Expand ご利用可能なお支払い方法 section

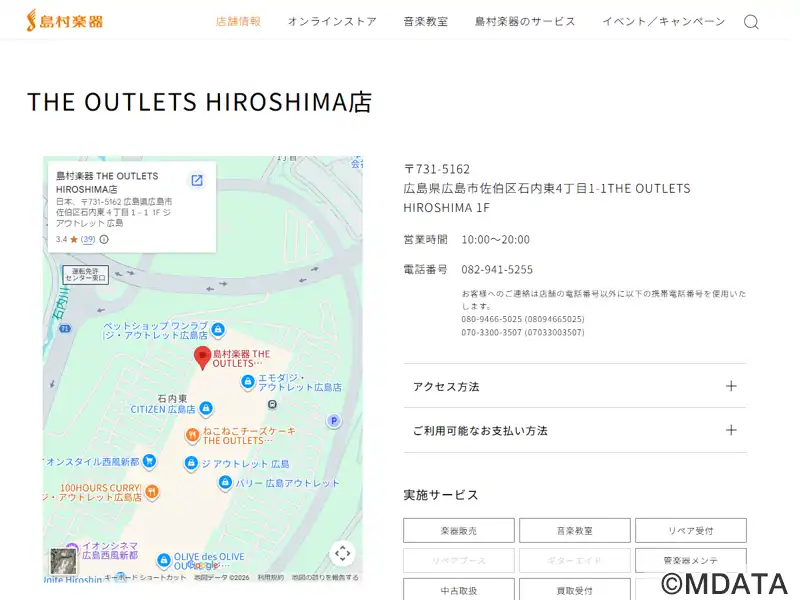click(575, 431)
